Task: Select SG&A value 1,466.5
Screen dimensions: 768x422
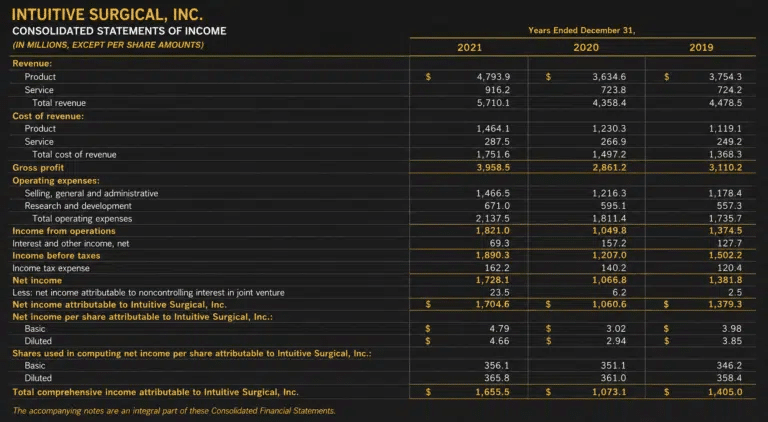Action: pos(493,193)
